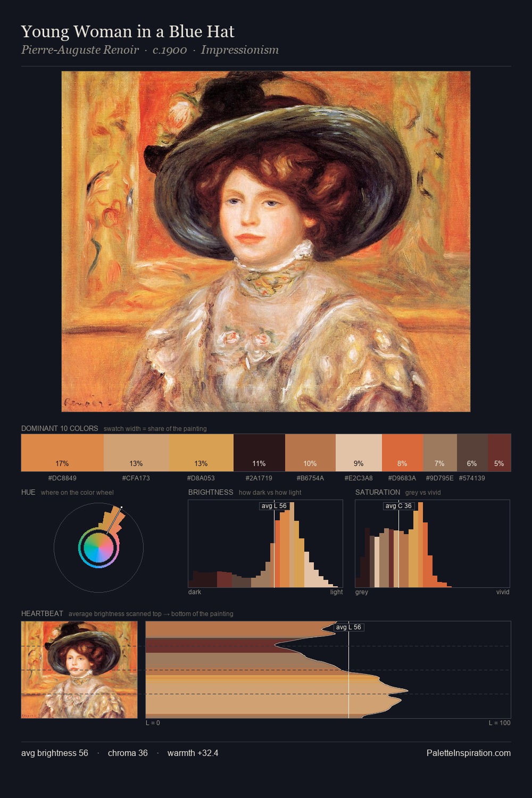Viewport: 532px width, 798px height.
Task: Click the hex label #CFA173
Action: point(136,478)
